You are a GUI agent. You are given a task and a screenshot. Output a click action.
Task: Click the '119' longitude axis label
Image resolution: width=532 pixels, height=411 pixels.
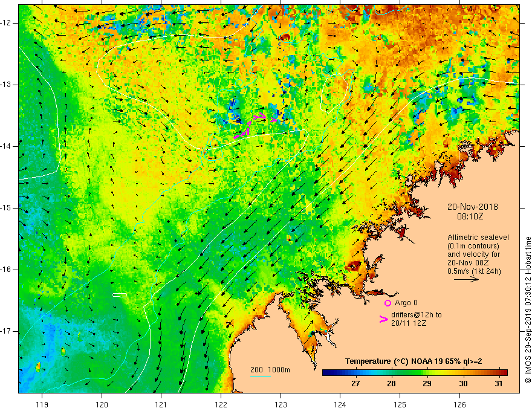coord(42,404)
